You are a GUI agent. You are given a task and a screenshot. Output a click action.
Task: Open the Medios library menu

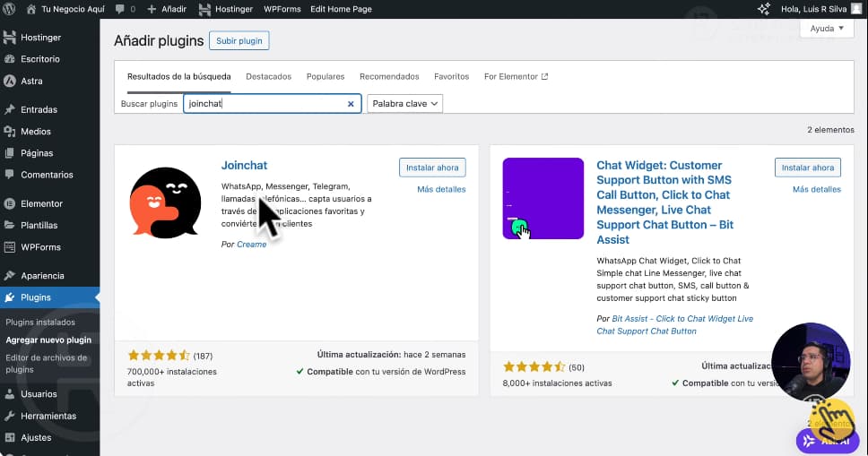point(35,132)
